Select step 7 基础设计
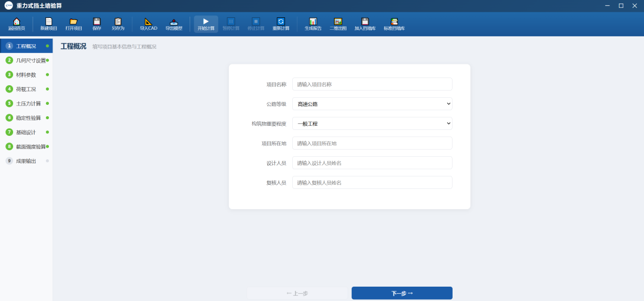This screenshot has height=301, width=644. click(x=26, y=132)
